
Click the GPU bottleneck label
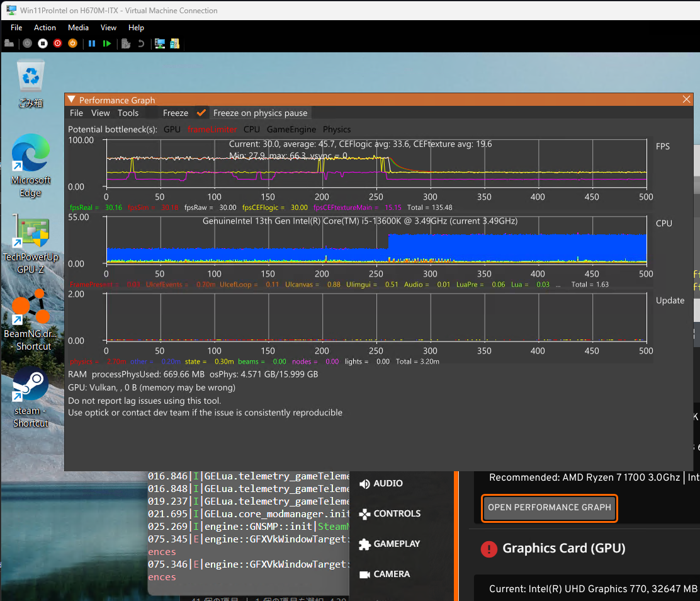pos(172,130)
